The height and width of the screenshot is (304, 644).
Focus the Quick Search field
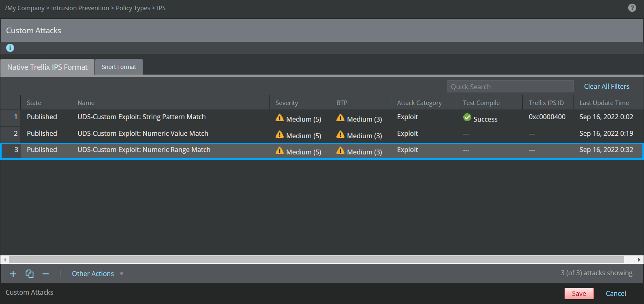tap(511, 86)
